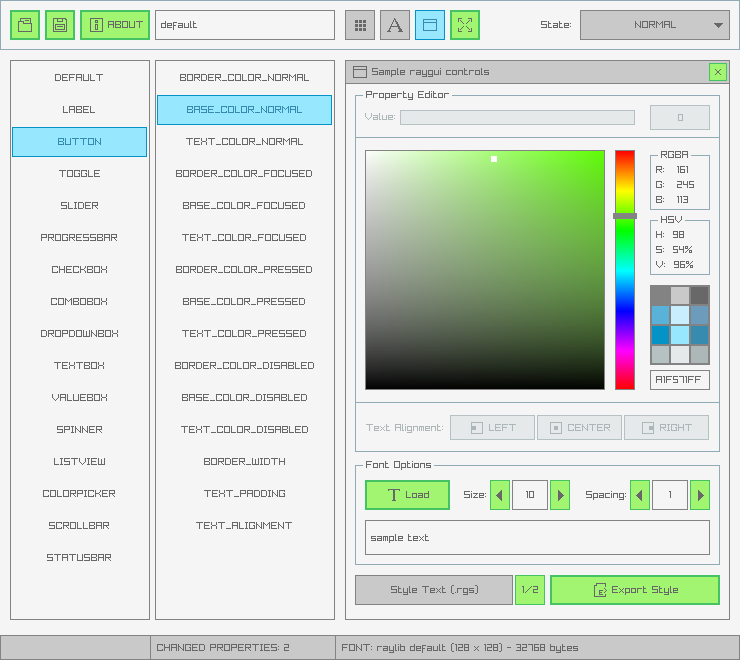Click the font atlas 'A' icon
The width and height of the screenshot is (740, 660).
pyautogui.click(x=395, y=25)
